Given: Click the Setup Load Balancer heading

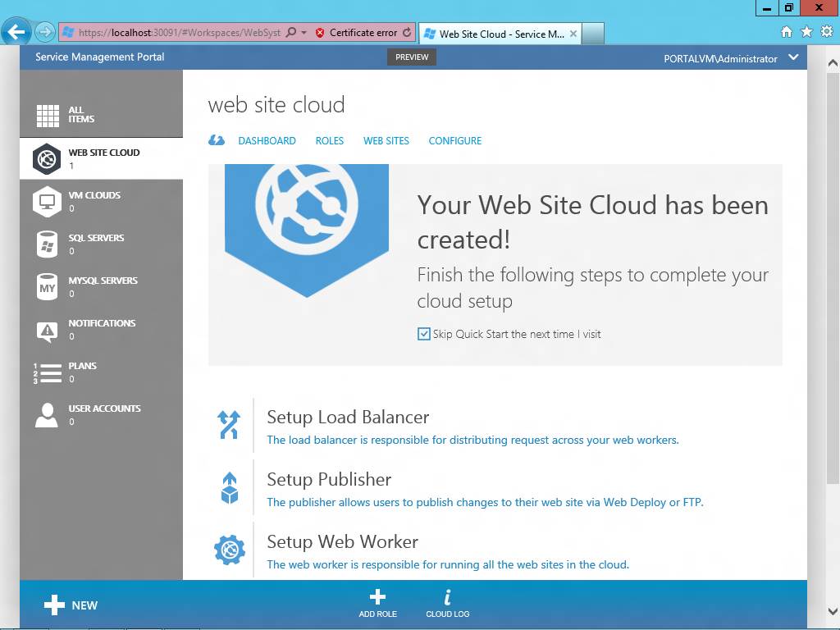Looking at the screenshot, I should (348, 418).
